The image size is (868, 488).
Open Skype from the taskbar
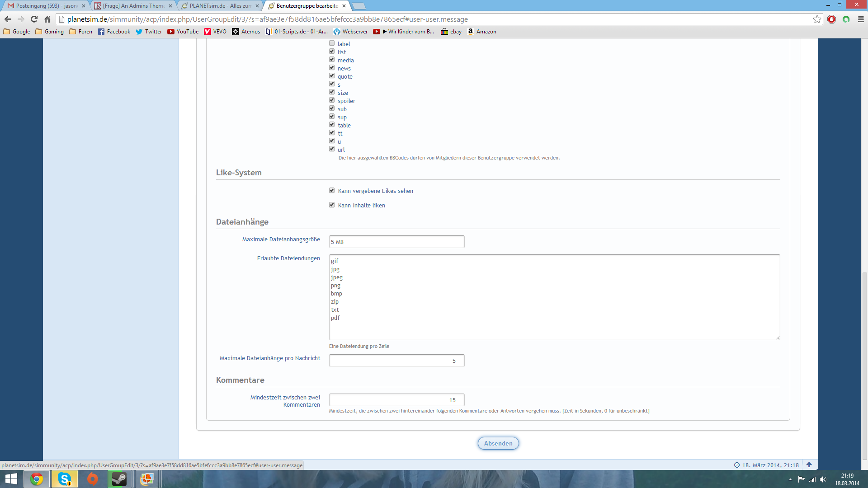click(x=65, y=479)
